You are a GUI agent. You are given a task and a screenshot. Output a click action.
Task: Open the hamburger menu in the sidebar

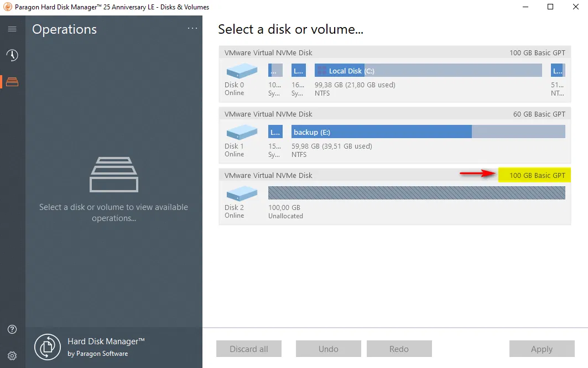click(x=12, y=29)
